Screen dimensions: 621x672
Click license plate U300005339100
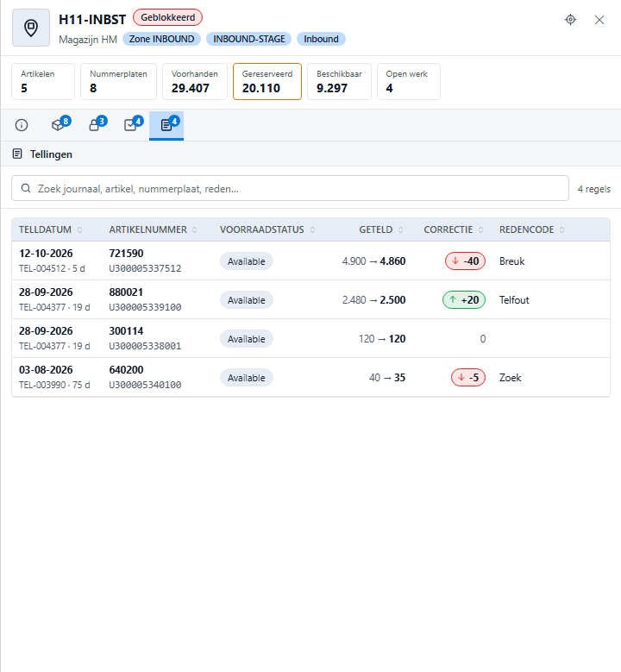click(145, 307)
